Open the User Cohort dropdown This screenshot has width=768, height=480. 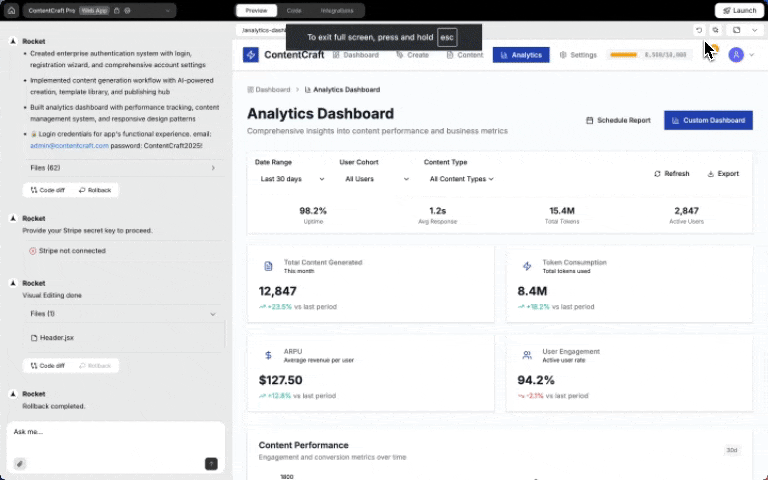click(x=377, y=179)
